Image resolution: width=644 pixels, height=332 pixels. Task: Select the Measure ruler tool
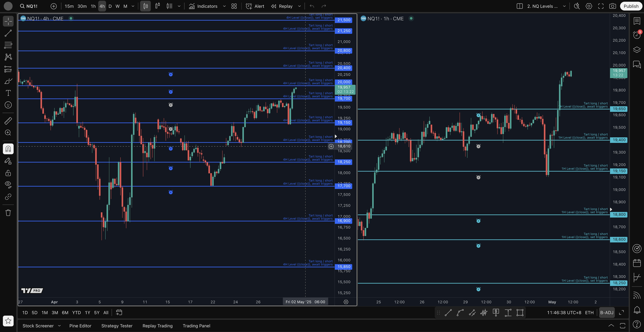8,121
